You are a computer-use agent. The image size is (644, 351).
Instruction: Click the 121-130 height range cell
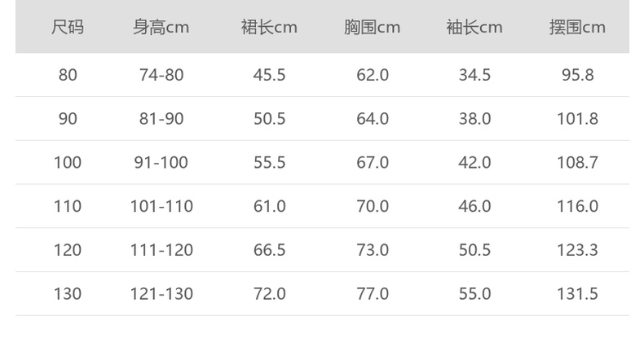click(161, 294)
